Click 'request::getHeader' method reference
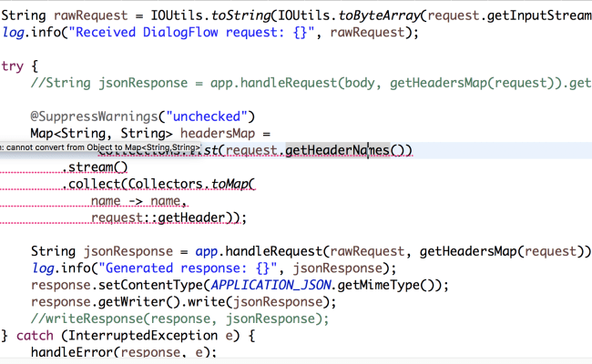Image resolution: width=592 pixels, height=364 pixels. coord(158,217)
